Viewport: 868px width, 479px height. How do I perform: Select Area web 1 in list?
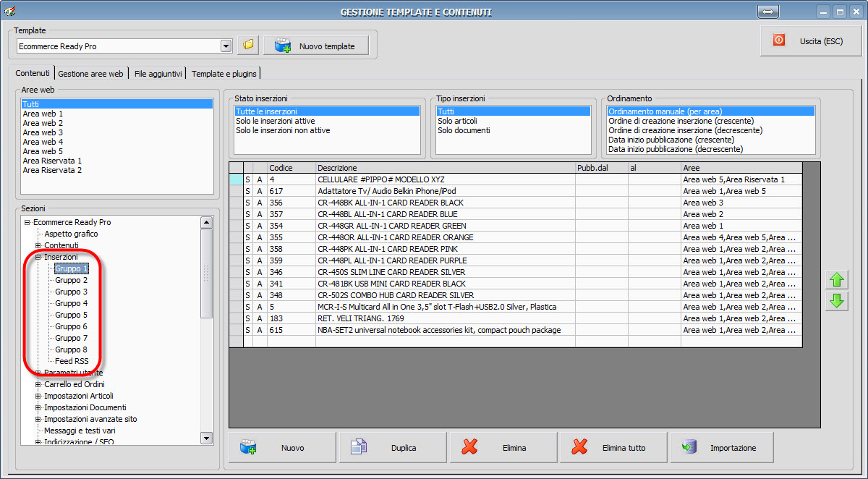(117, 114)
